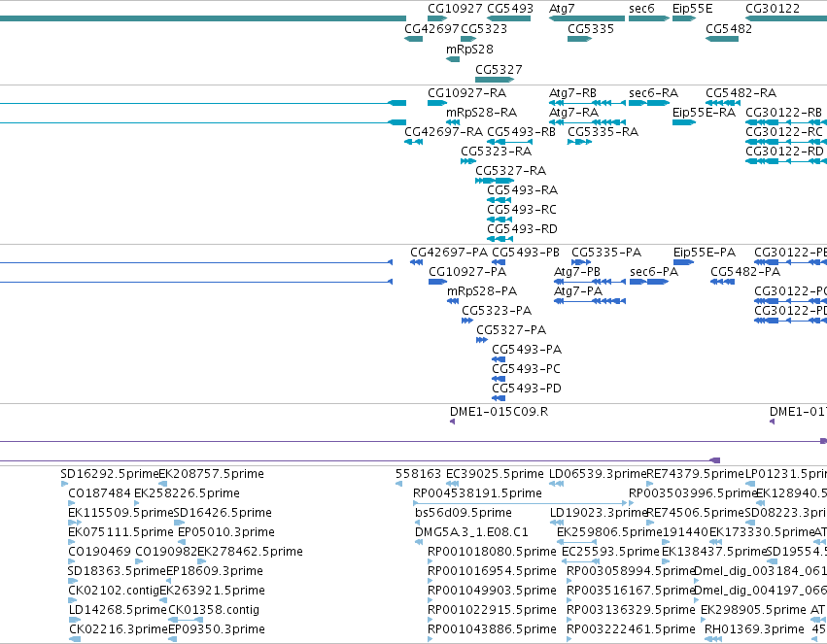Click the CO187484 EST label
Image resolution: width=827 pixels, height=644 pixels.
(99, 493)
